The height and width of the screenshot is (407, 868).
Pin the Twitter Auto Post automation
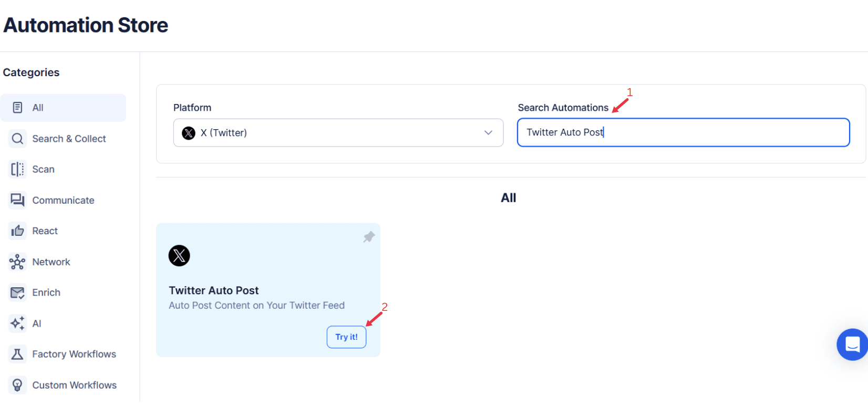click(x=369, y=237)
